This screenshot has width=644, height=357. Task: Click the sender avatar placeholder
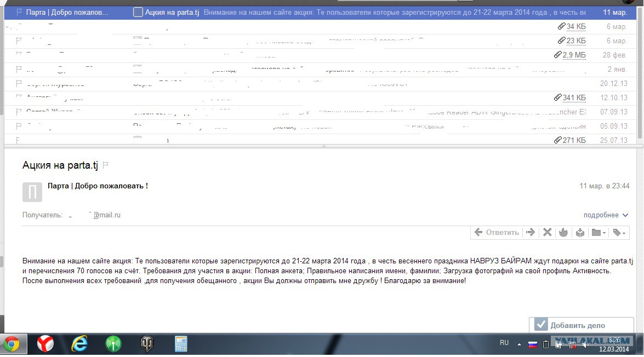coord(32,192)
